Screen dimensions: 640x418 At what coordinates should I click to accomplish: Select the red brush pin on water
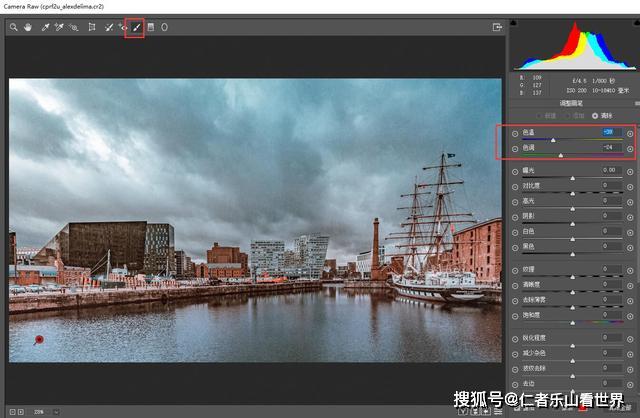[x=39, y=339]
